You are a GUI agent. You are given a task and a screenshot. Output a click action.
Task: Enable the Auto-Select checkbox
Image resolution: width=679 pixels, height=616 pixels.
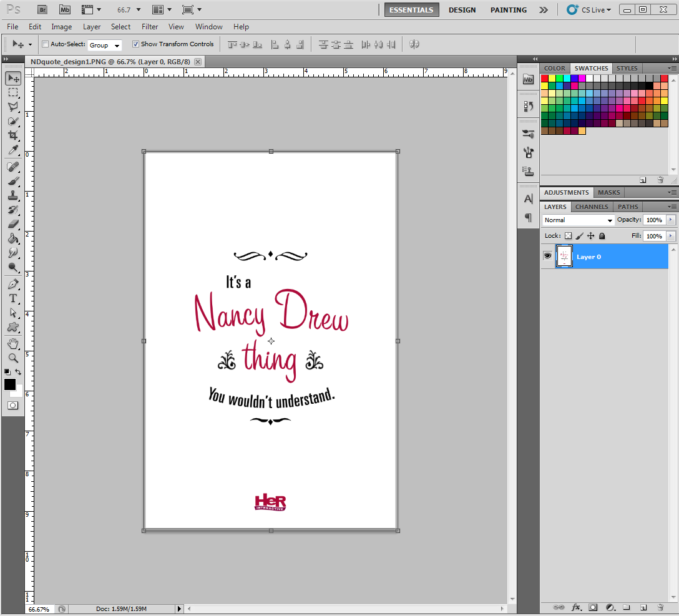[x=45, y=44]
